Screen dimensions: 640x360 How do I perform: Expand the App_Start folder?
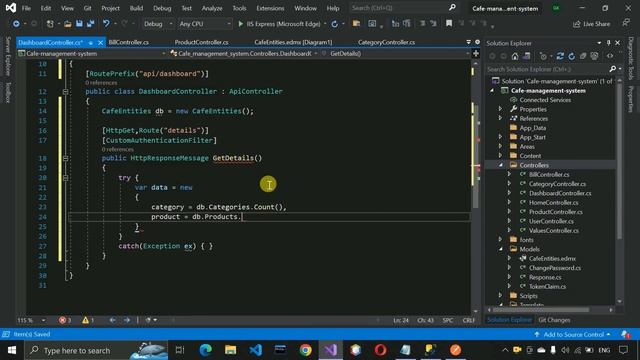click(500, 137)
